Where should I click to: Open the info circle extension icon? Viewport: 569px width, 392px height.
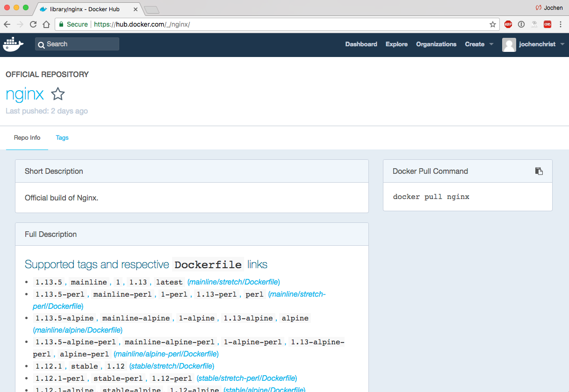521,24
